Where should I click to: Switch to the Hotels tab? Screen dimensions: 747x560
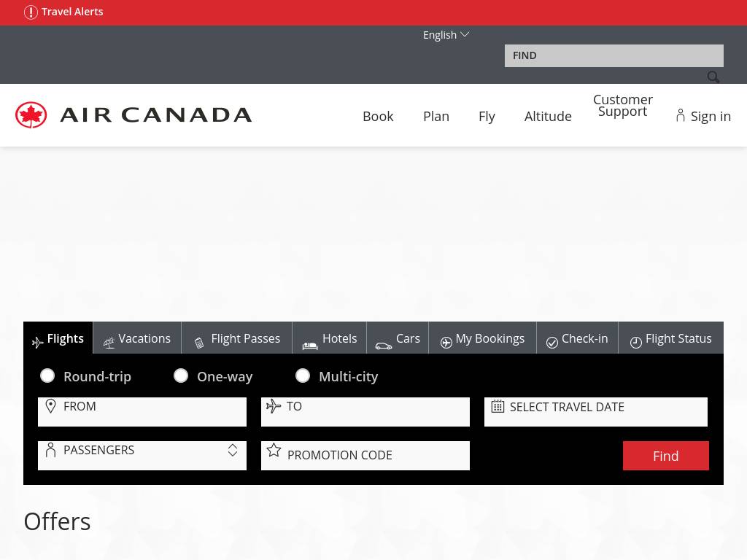point(330,338)
